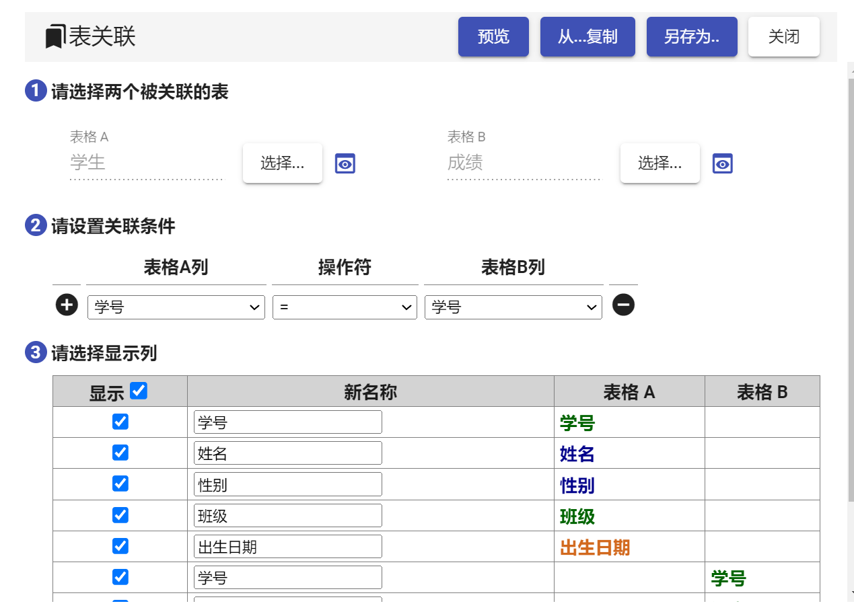Uncheck the display checkbox for 出生日期 row
Image resolution: width=854 pixels, height=616 pixels.
pyautogui.click(x=120, y=545)
